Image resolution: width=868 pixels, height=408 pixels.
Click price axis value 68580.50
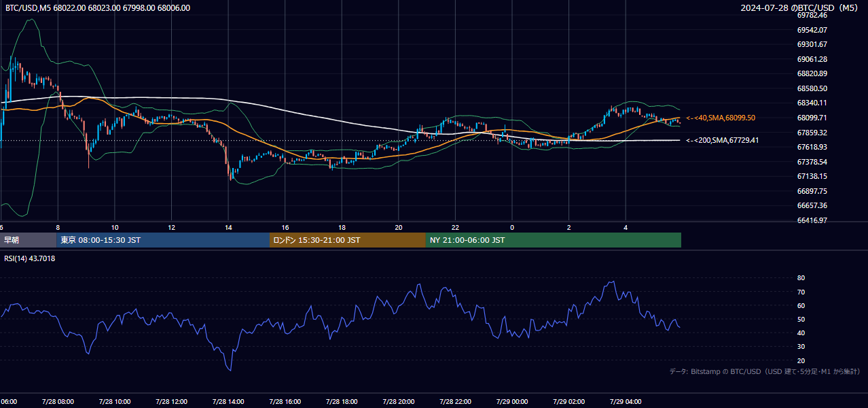click(812, 88)
